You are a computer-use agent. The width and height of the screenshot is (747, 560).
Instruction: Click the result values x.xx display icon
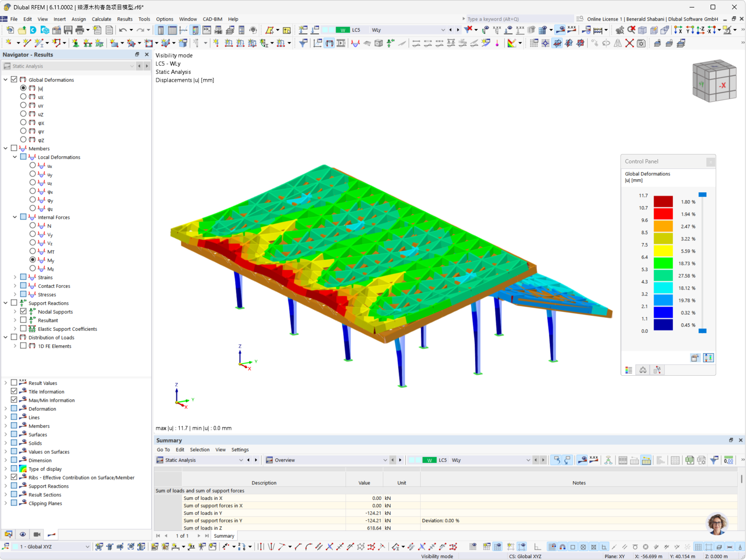(573, 30)
